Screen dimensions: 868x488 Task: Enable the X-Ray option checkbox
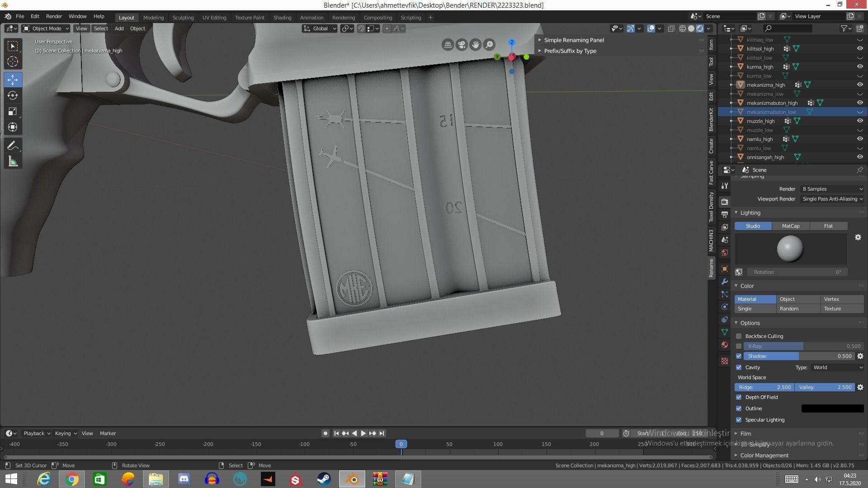pyautogui.click(x=739, y=346)
